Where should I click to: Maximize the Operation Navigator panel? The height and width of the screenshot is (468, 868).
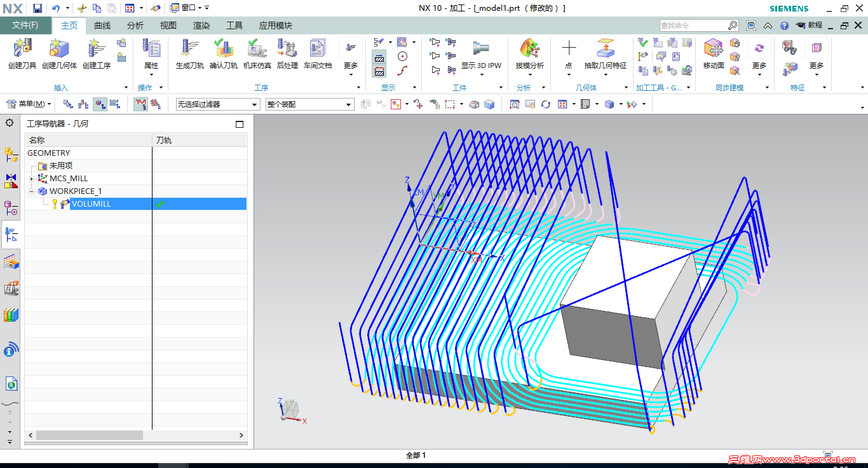pyautogui.click(x=240, y=125)
